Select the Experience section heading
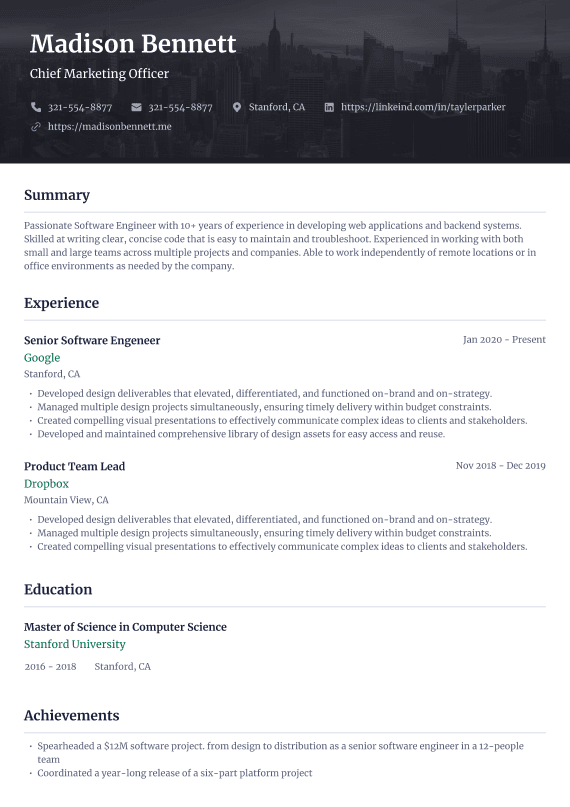This screenshot has height=807, width=570. click(x=61, y=303)
